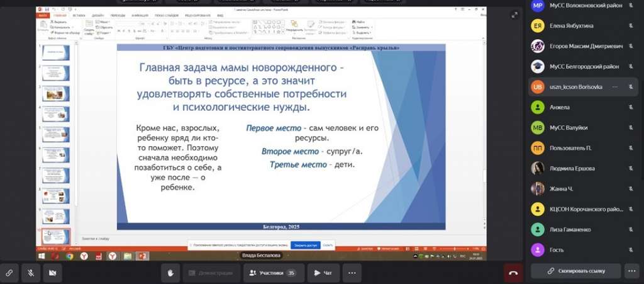Open the Участники 35 participants list
Image resolution: width=644 pixels, height=284 pixels.
tap(274, 273)
